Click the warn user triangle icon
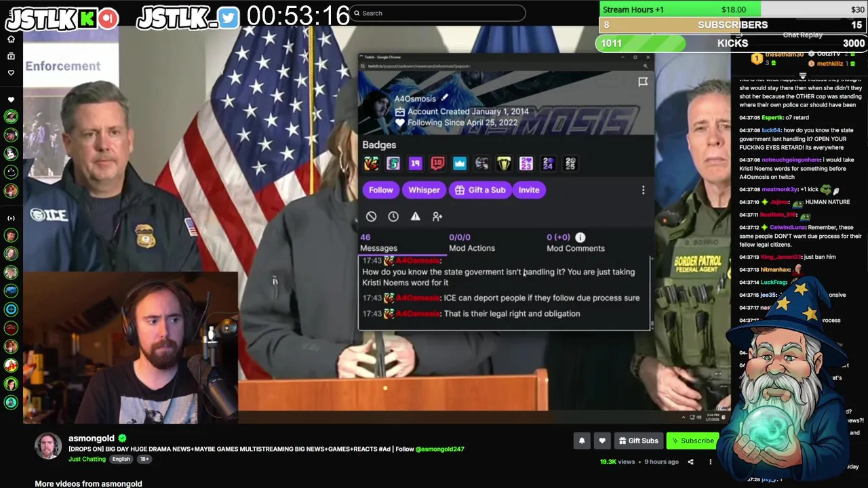Screen dimensions: 868x488 (415, 216)
